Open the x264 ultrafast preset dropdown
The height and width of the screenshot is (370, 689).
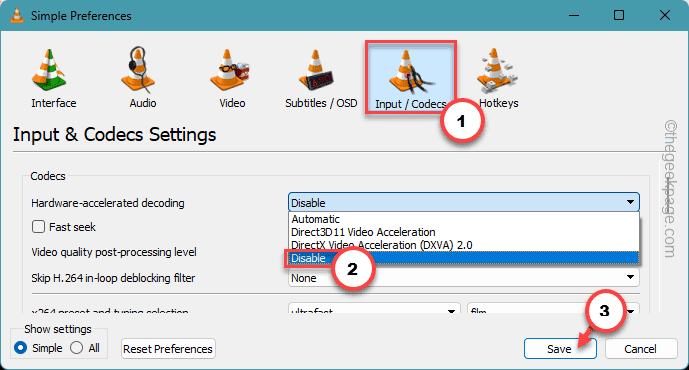point(374,308)
